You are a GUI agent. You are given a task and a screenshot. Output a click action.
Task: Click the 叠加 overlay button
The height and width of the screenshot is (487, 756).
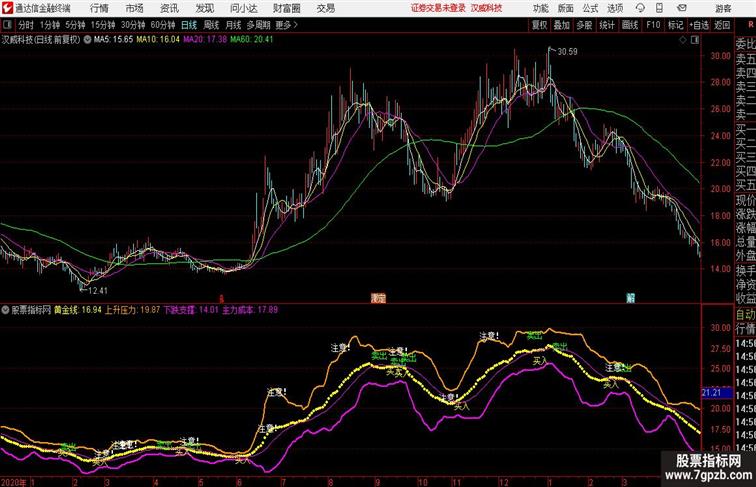[562, 25]
